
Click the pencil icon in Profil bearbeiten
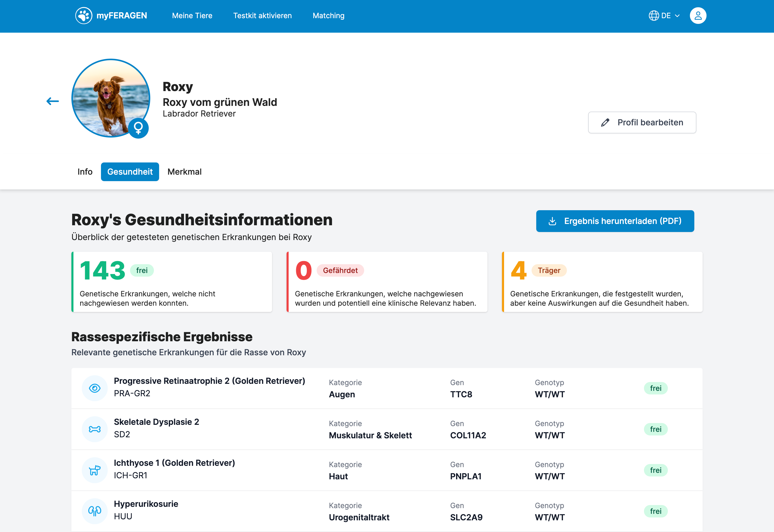(x=605, y=122)
